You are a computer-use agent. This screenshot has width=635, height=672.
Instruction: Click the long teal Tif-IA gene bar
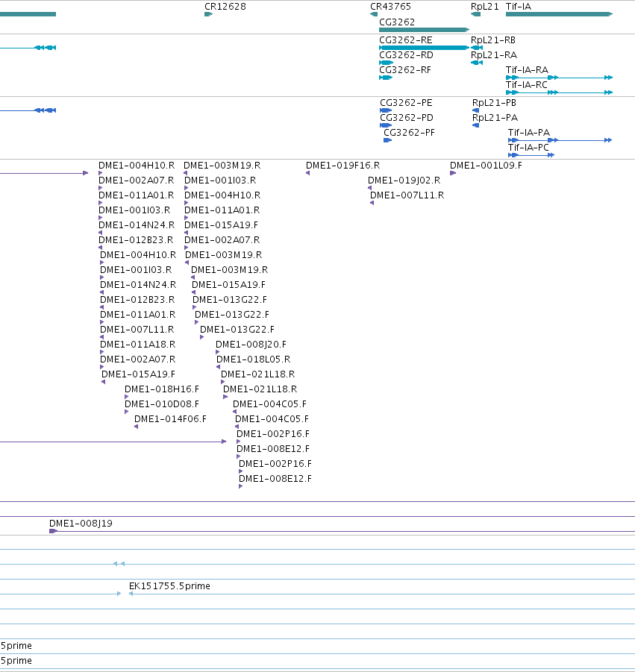559,14
